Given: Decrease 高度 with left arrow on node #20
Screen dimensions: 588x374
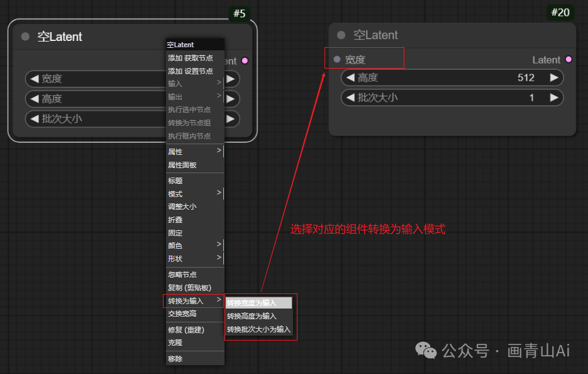Looking at the screenshot, I should tap(350, 77).
